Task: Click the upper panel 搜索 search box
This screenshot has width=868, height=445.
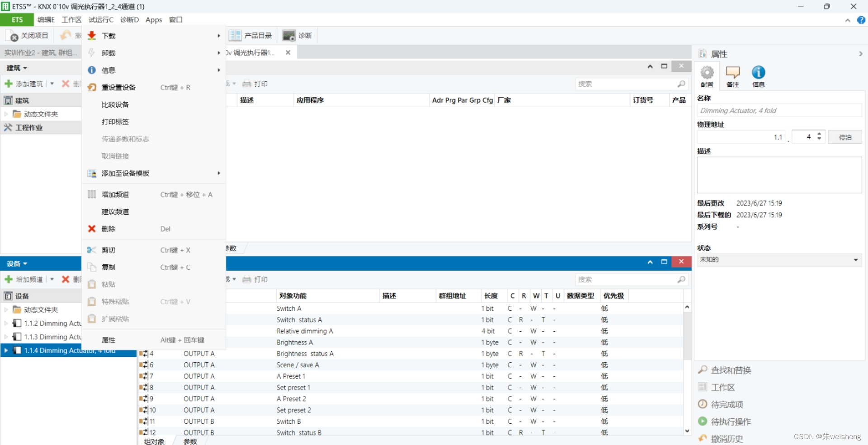Action: coord(632,84)
